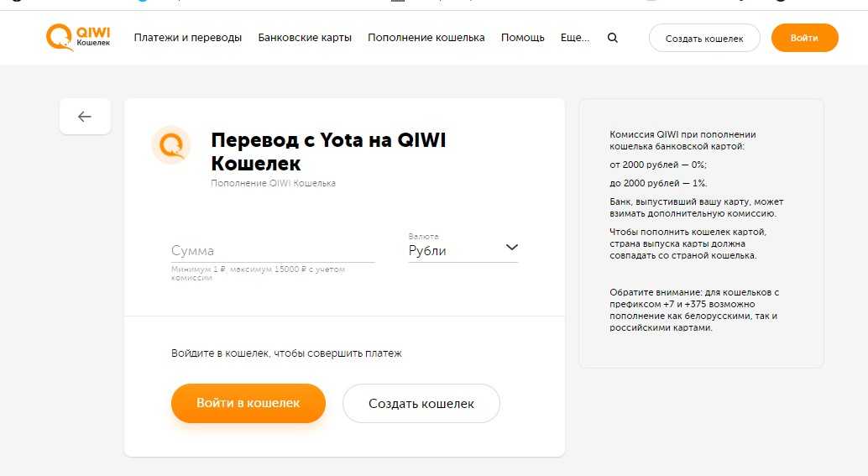Click the QIWI Кошелек logo in header
Image resolution: width=868 pixels, height=476 pixels.
(x=78, y=37)
